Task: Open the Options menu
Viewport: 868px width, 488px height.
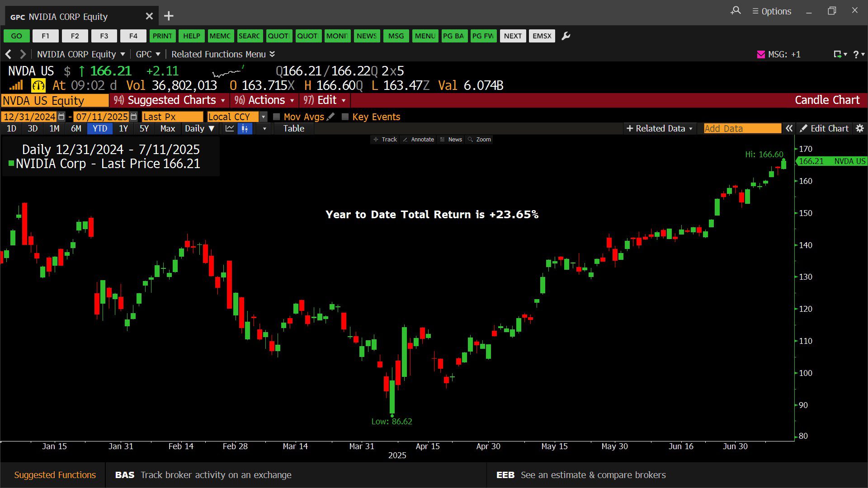Action: click(772, 11)
